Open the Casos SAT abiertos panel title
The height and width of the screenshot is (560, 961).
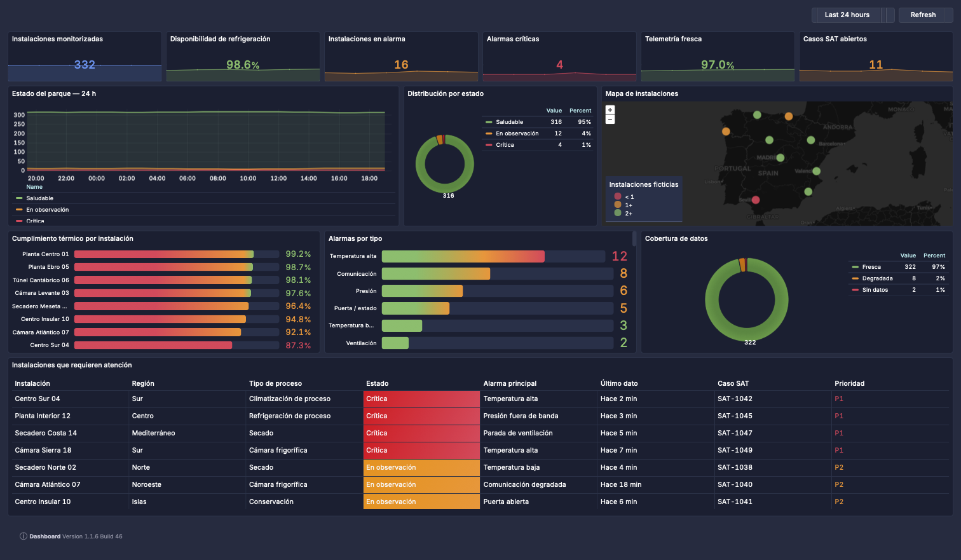point(835,39)
